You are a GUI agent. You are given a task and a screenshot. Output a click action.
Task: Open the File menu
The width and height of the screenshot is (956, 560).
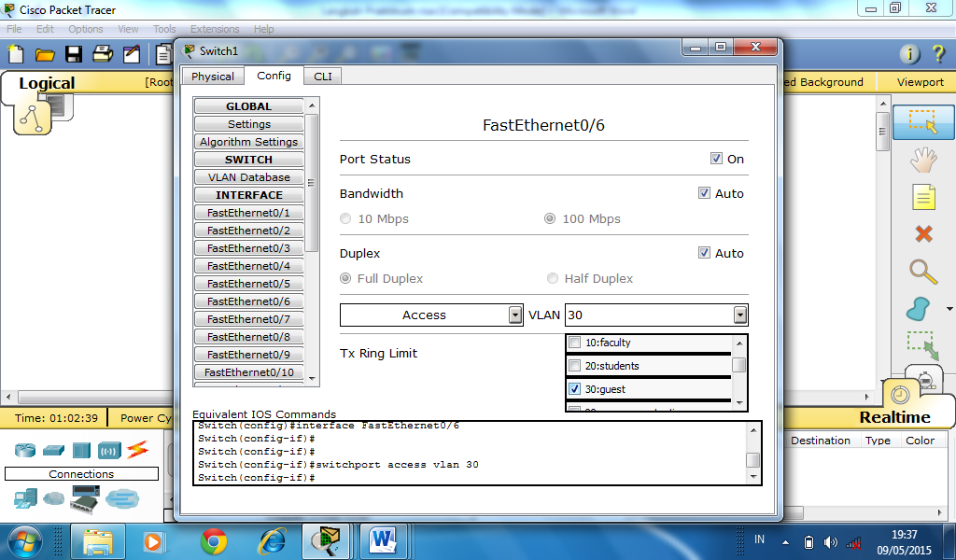click(x=14, y=29)
